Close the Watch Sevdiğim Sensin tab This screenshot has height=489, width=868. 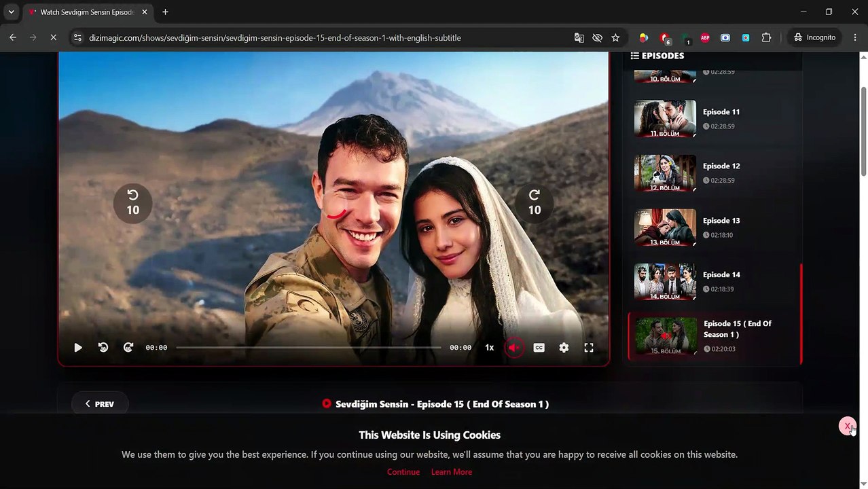pos(144,12)
